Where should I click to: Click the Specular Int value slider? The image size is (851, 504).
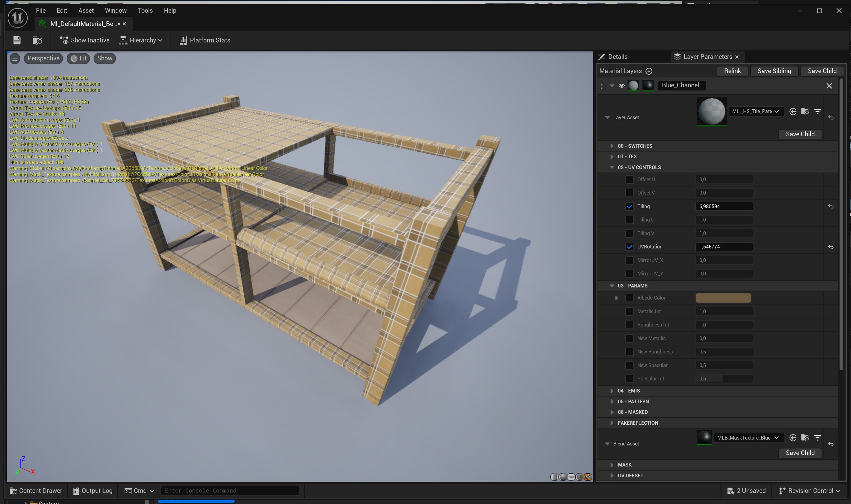point(724,379)
